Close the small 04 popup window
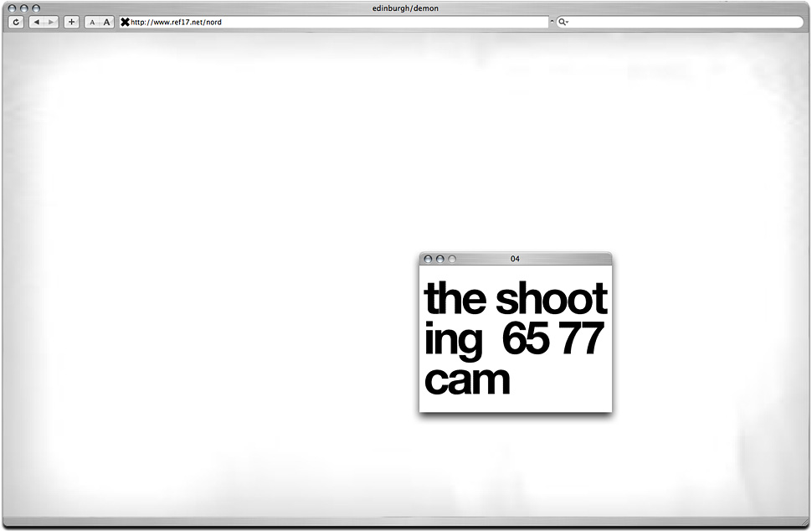812x531 pixels. point(428,260)
